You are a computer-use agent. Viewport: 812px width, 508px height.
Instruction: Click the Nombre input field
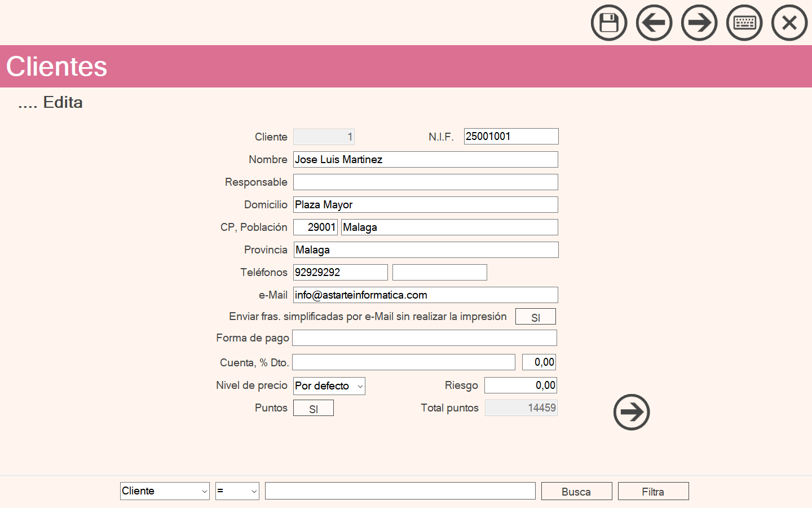coord(425,160)
